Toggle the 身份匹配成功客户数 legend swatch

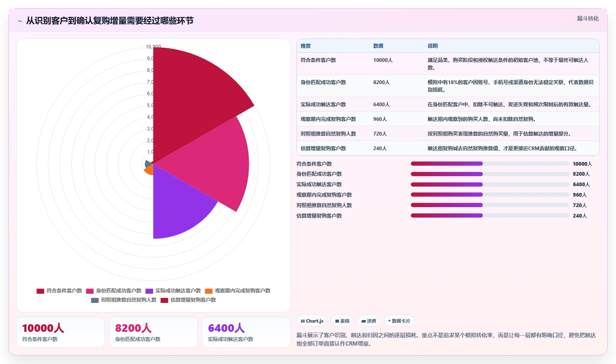[90, 291]
